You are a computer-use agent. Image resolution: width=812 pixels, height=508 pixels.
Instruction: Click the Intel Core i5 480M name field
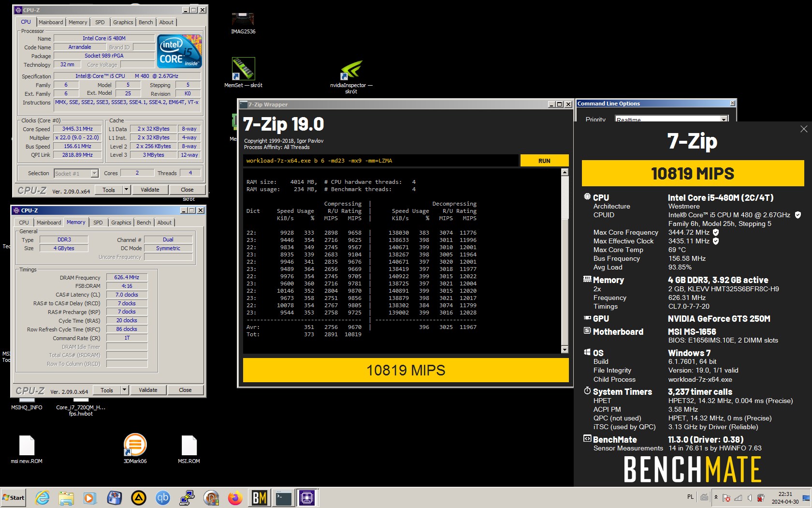(x=104, y=38)
